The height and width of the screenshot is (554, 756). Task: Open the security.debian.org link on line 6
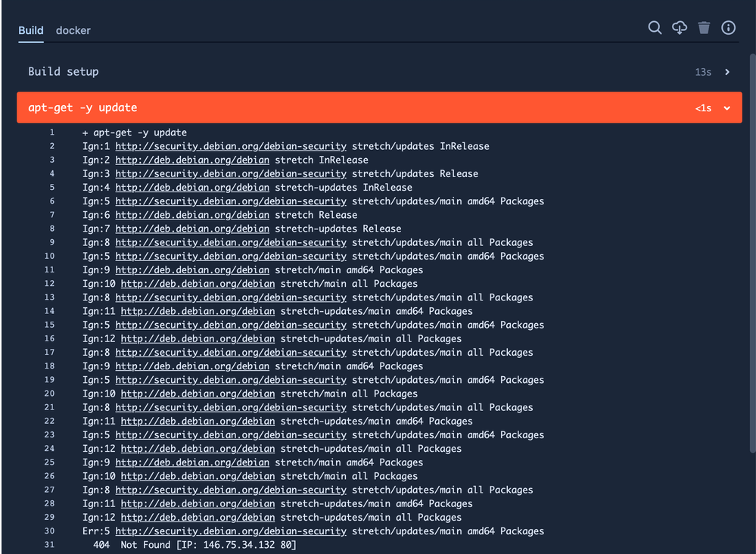tap(231, 201)
